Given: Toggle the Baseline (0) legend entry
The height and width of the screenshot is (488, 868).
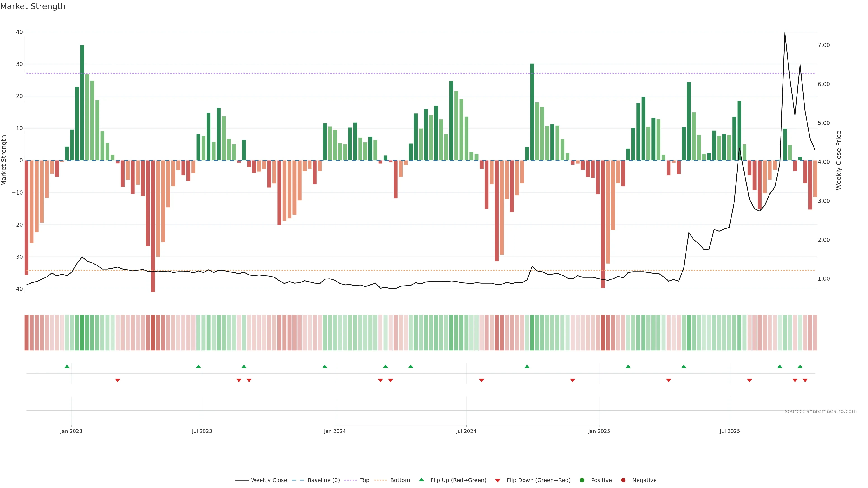Looking at the screenshot, I should [x=323, y=480].
